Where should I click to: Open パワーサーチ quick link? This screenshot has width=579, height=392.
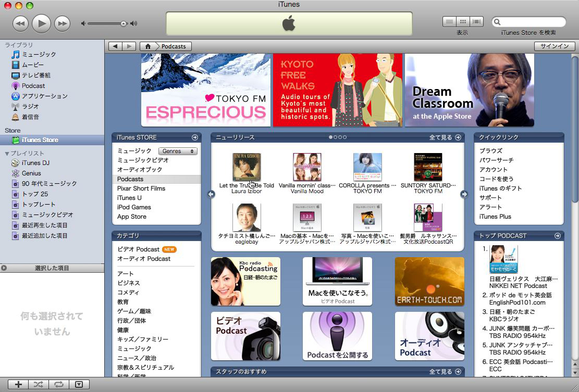(496, 160)
